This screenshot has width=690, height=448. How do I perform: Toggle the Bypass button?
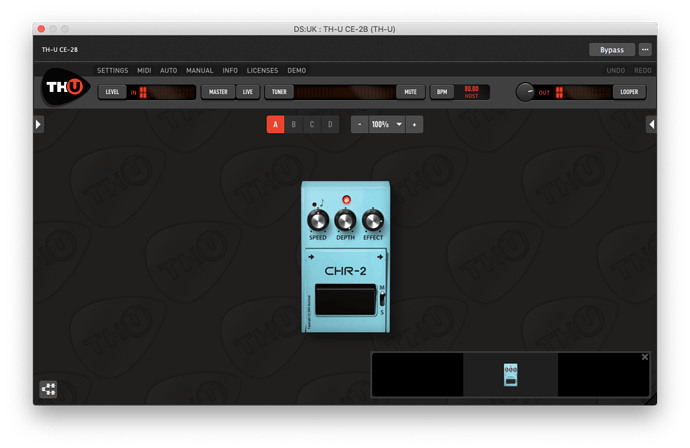(x=612, y=50)
